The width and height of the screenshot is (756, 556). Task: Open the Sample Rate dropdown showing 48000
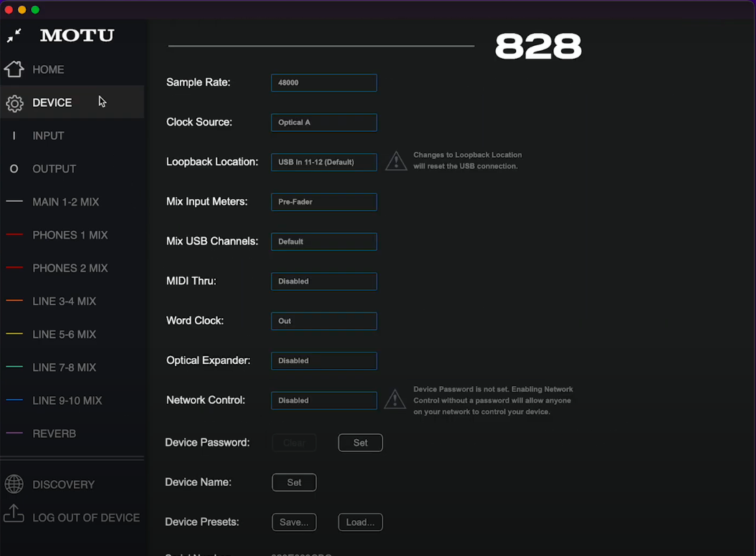(x=324, y=82)
